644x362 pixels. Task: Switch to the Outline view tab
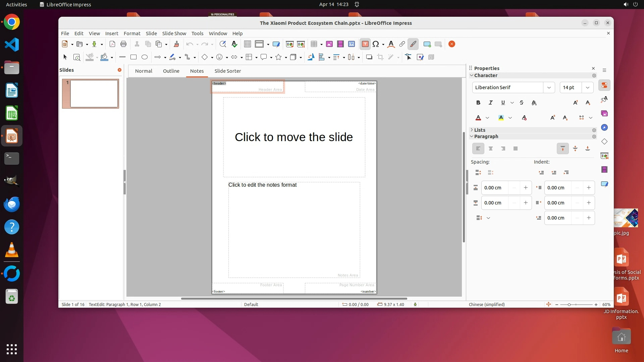click(171, 71)
